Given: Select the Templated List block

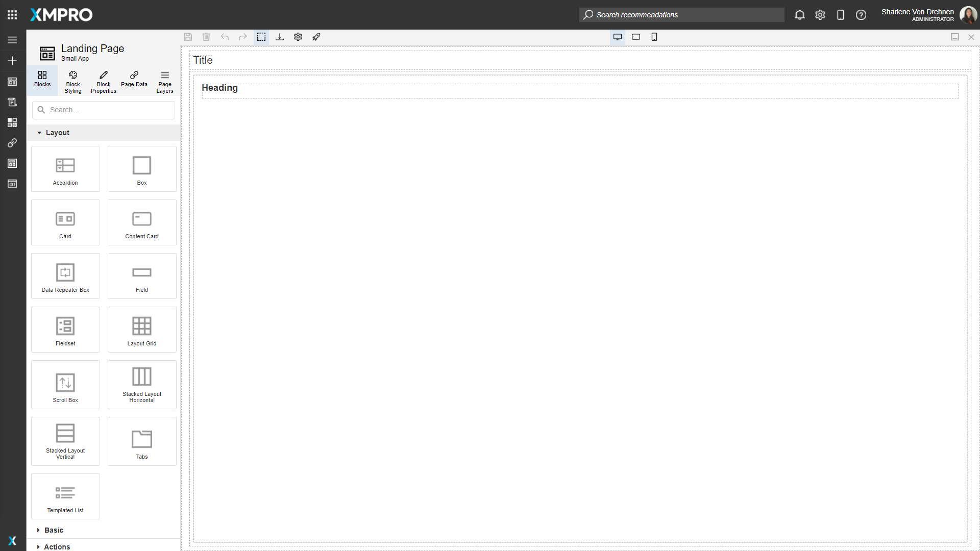Looking at the screenshot, I should coord(65,495).
